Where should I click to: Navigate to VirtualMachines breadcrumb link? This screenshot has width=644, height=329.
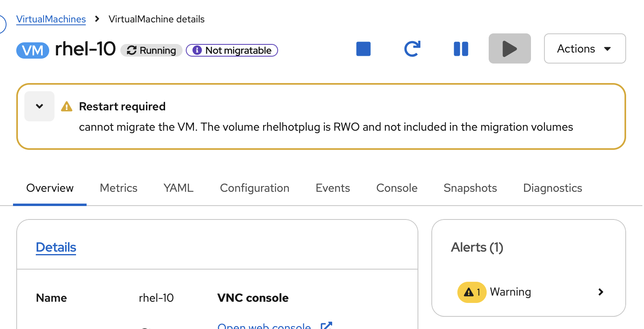[51, 19]
